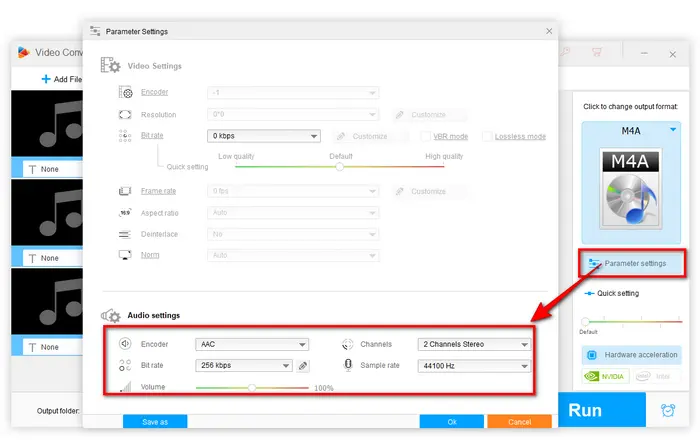
Task: Click the key register icon in title bar
Action: click(565, 52)
